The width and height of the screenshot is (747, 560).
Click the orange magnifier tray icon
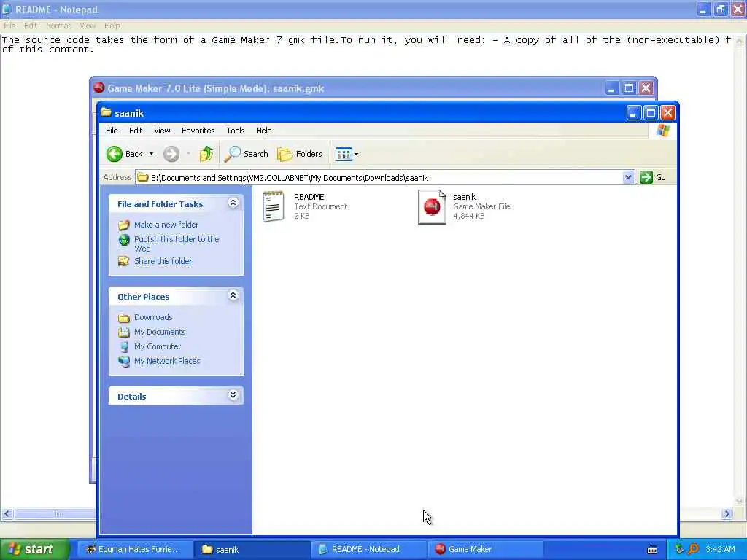pyautogui.click(x=693, y=549)
